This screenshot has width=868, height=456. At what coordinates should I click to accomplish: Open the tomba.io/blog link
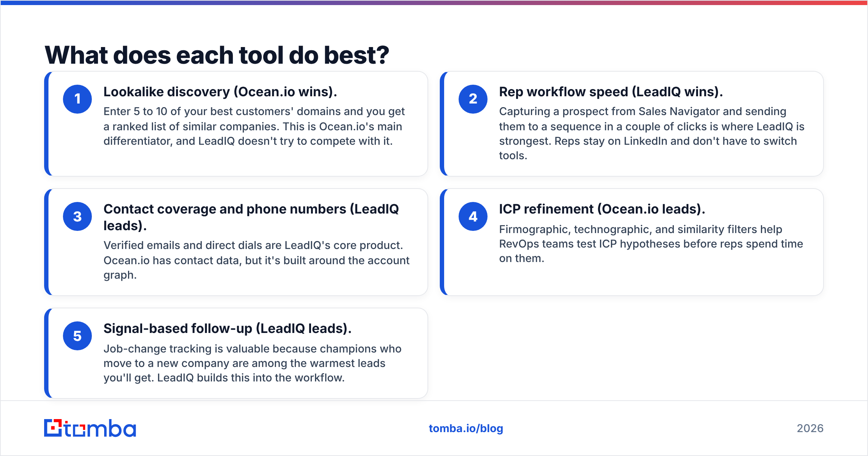point(466,428)
